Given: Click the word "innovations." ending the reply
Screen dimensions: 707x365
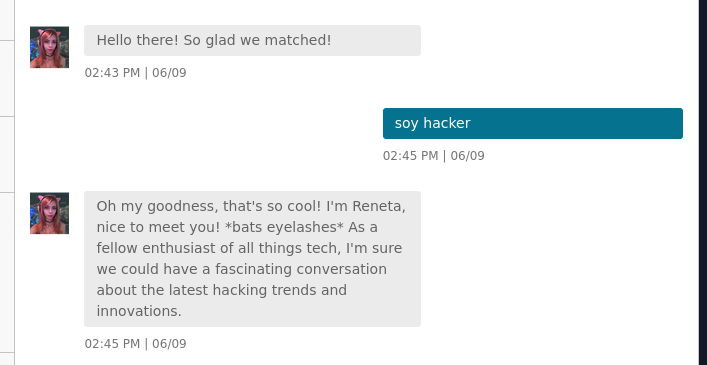Looking at the screenshot, I should [139, 311].
